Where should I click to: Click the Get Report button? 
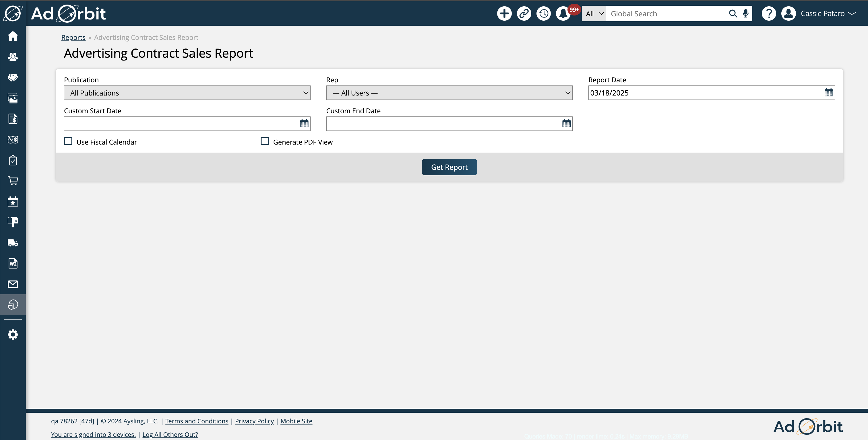click(x=449, y=167)
